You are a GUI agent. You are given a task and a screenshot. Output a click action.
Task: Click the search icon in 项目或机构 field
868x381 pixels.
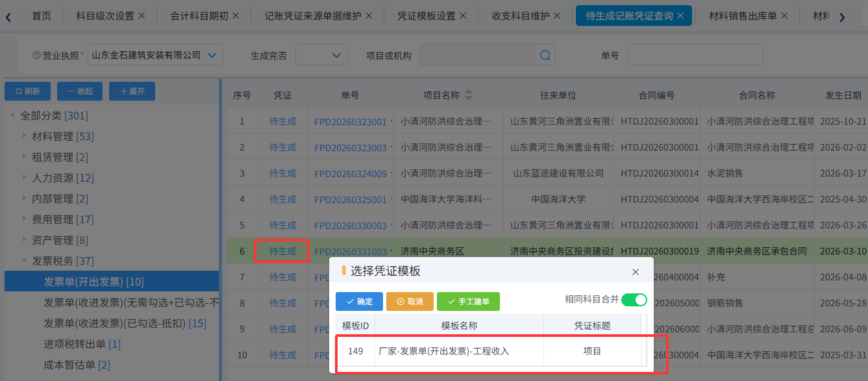[x=545, y=55]
